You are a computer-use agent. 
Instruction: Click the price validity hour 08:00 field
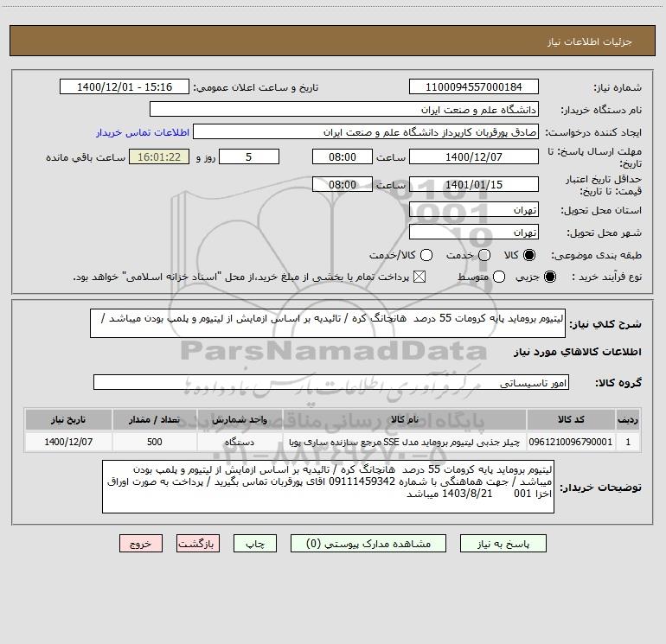click(343, 184)
